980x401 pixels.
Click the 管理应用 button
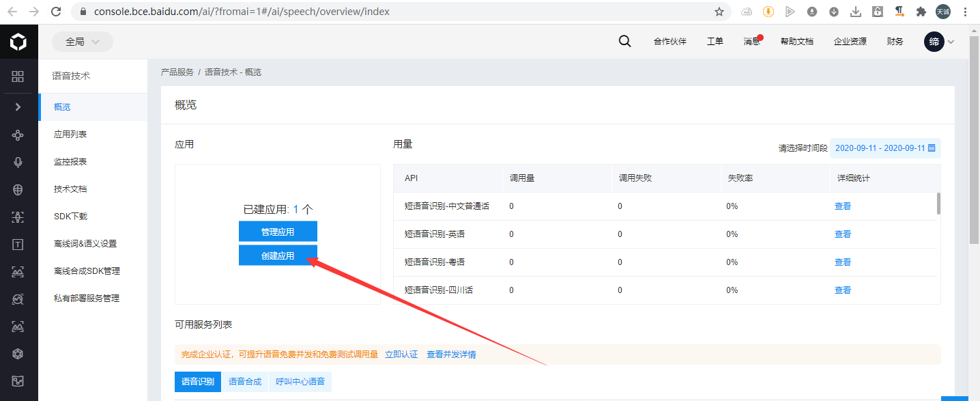pos(278,232)
